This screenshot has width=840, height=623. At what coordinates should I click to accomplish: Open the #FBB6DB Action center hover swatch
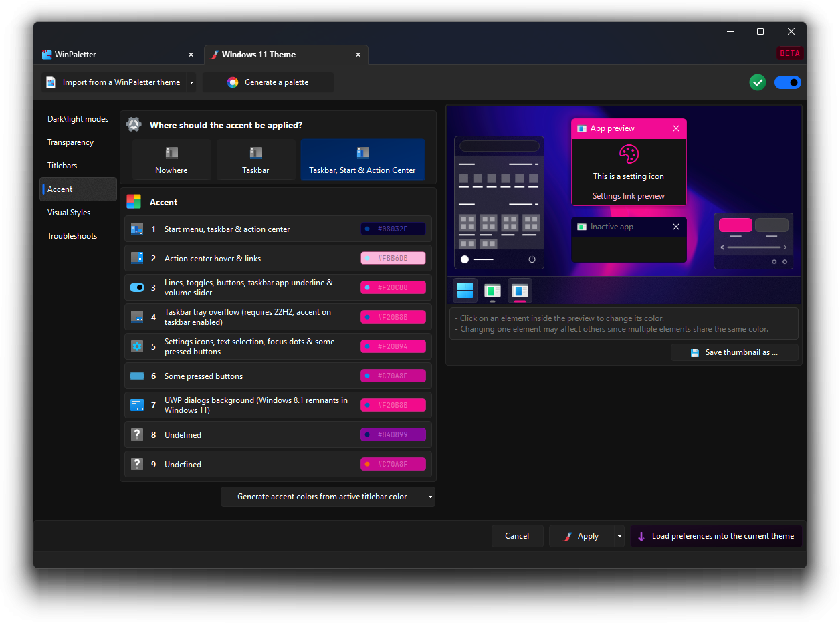pos(393,258)
